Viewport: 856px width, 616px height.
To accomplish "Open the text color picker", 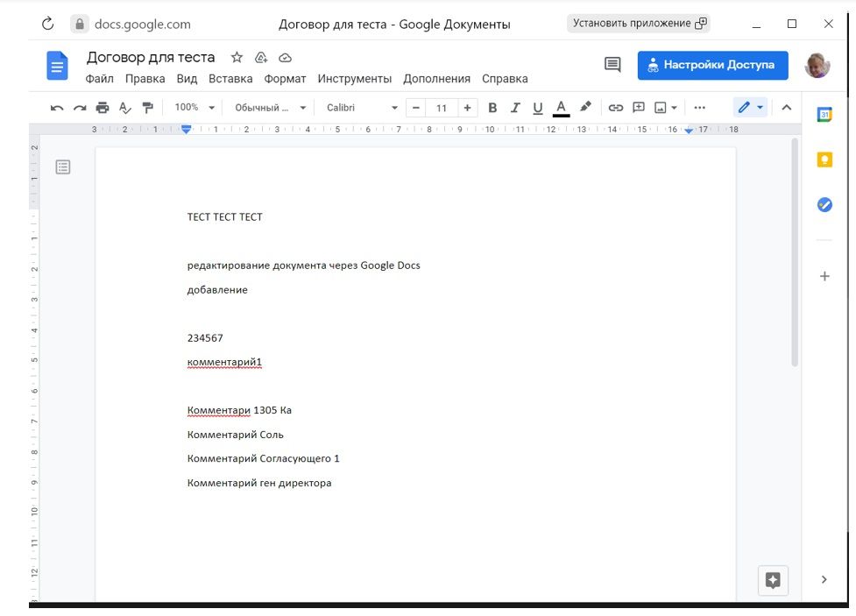I will point(562,108).
